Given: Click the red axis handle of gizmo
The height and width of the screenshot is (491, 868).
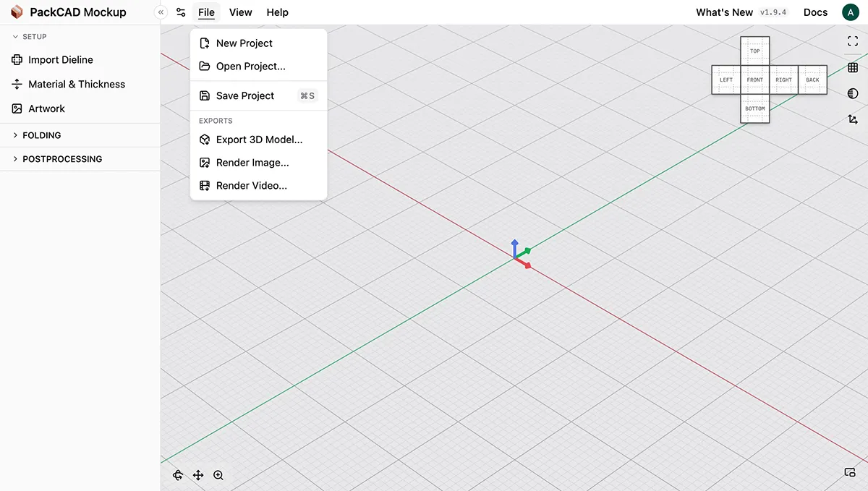Looking at the screenshot, I should pyautogui.click(x=524, y=263).
